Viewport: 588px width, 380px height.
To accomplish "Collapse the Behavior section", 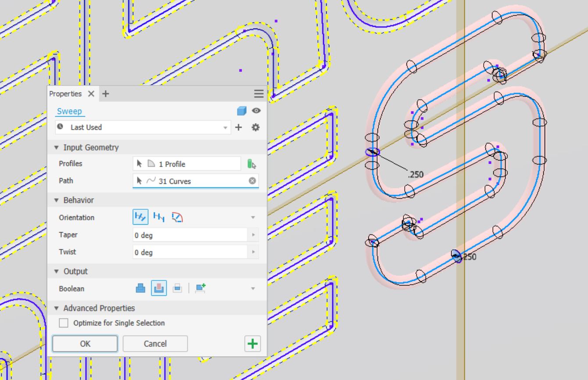I will click(56, 200).
